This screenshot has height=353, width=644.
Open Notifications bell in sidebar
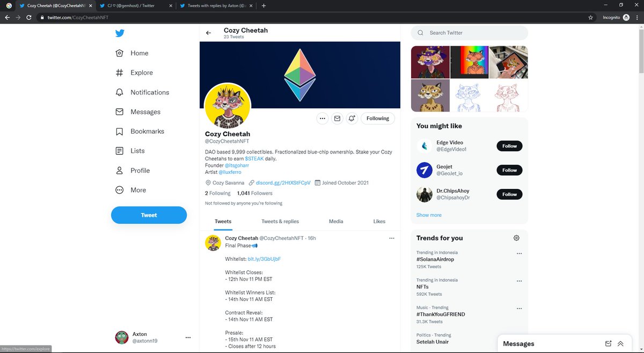coord(142,92)
